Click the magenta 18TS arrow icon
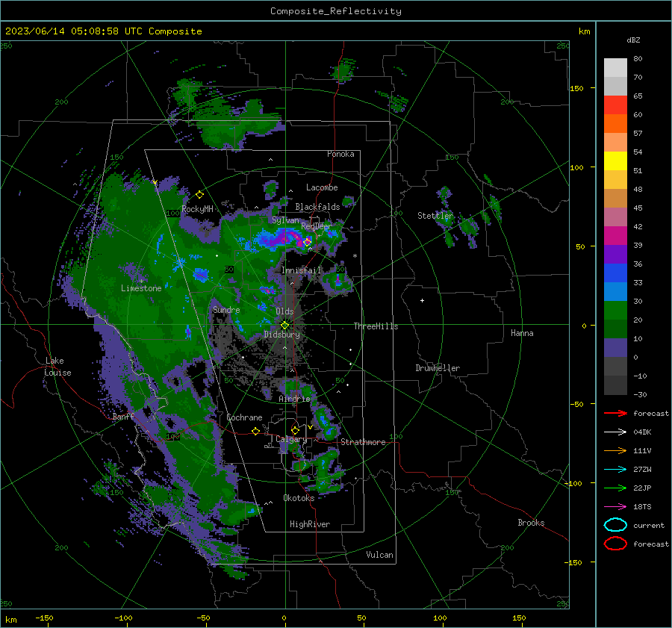The width and height of the screenshot is (672, 628). tap(615, 507)
